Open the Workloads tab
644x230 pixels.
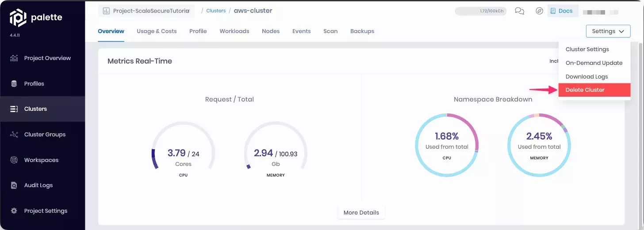[x=234, y=31]
